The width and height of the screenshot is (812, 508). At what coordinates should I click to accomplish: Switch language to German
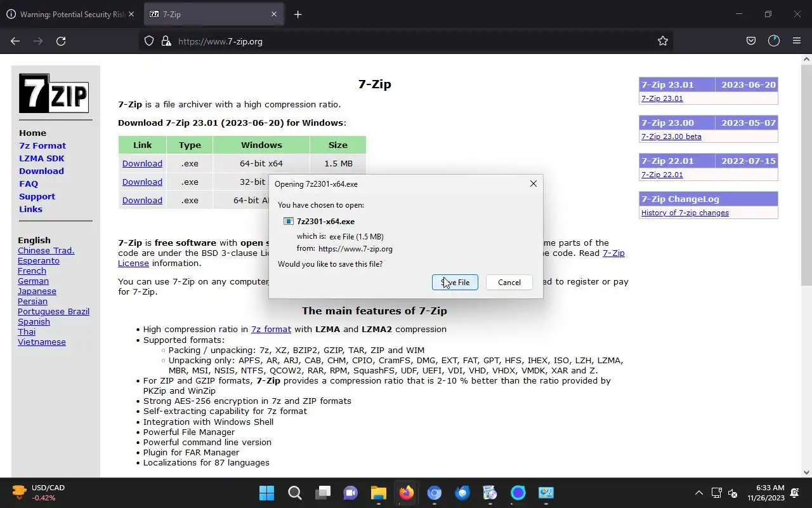[33, 281]
